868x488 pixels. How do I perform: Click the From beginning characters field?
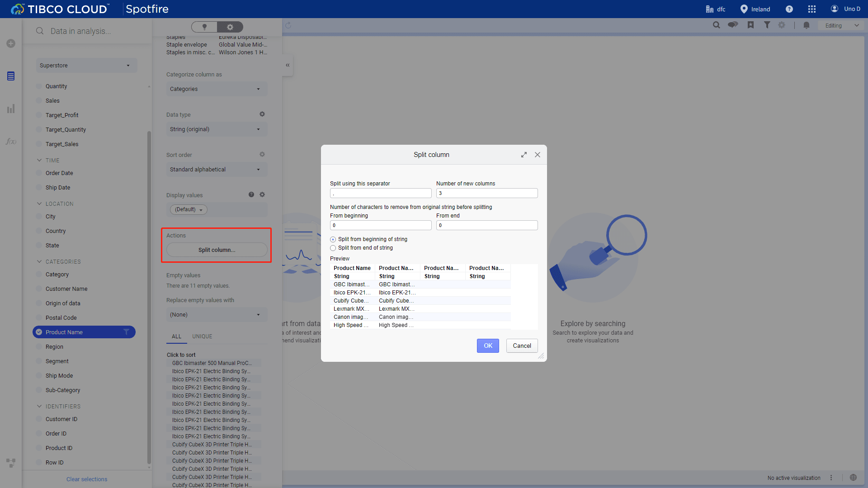point(381,225)
